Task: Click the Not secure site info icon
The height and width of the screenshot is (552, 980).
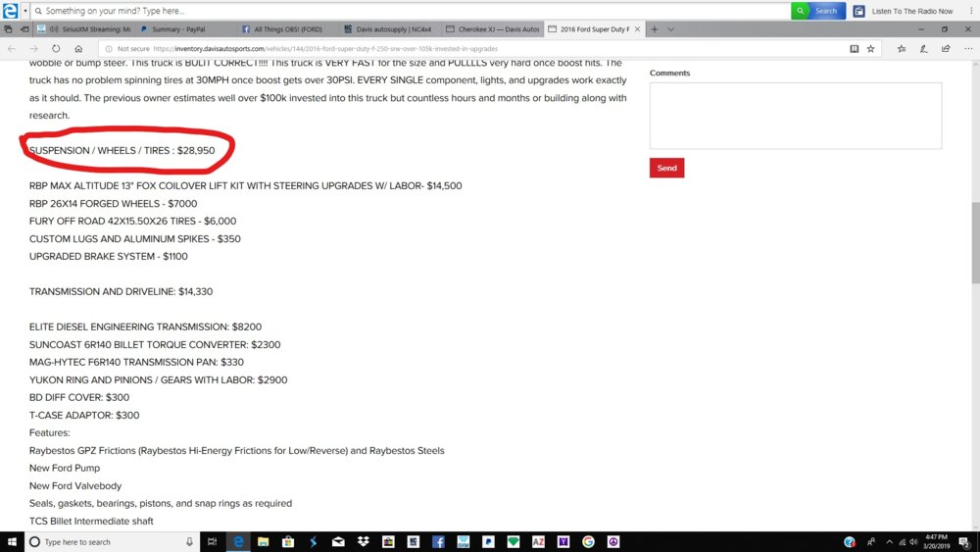Action: [x=109, y=49]
